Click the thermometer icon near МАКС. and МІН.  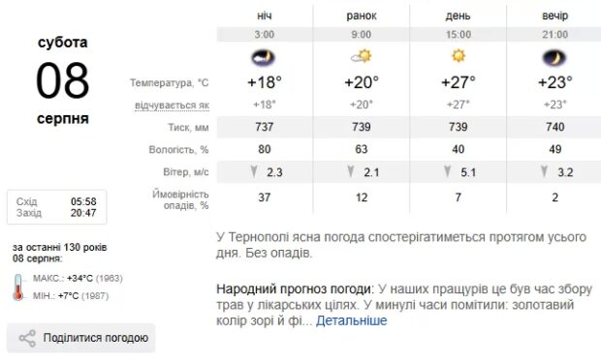click(18, 288)
